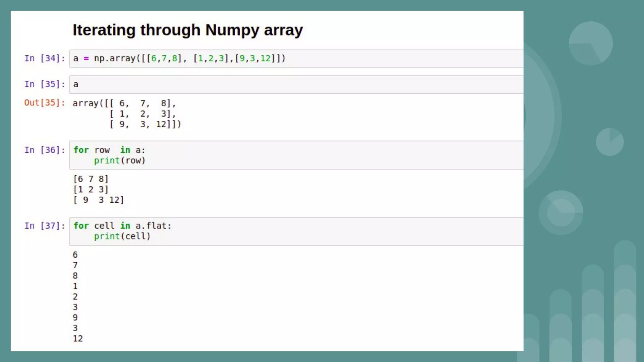Click the print(row) statement
Screen dimensions: 644x362
coord(119,161)
